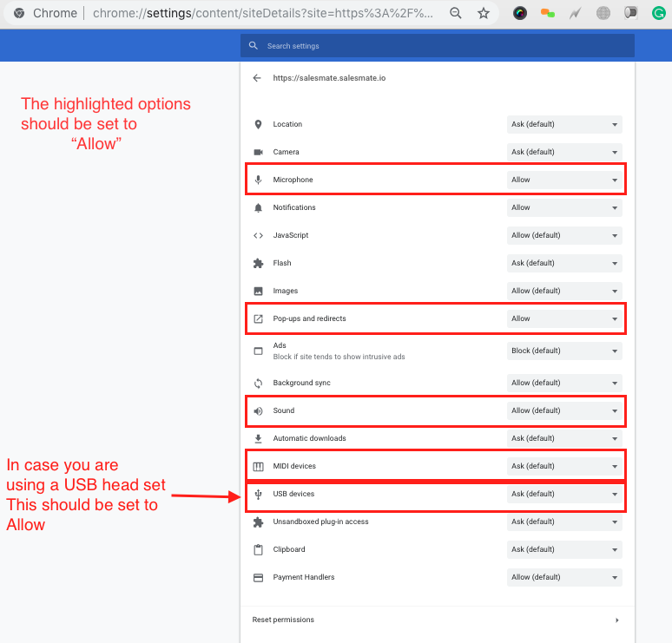Open the Automatic downloads dropdown
Image resolution: width=672 pixels, height=643 pixels.
pos(564,439)
